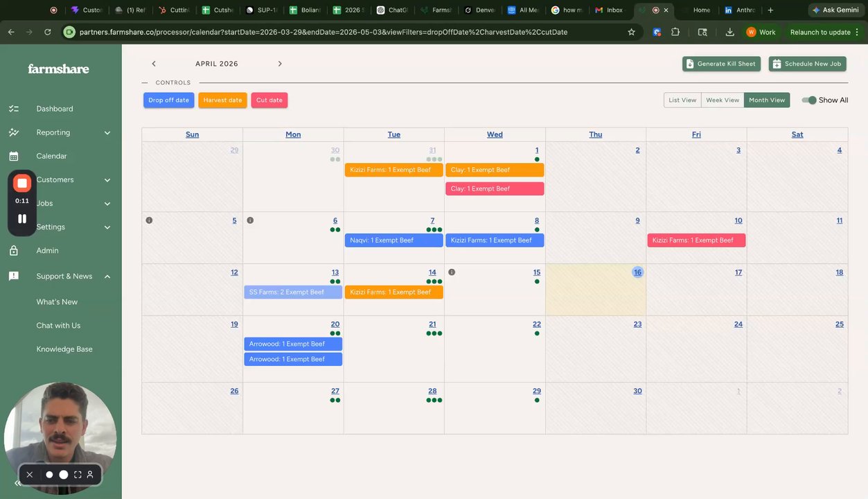The width and height of the screenshot is (868, 499).
Task: Open Chat with Us link
Action: click(x=58, y=326)
